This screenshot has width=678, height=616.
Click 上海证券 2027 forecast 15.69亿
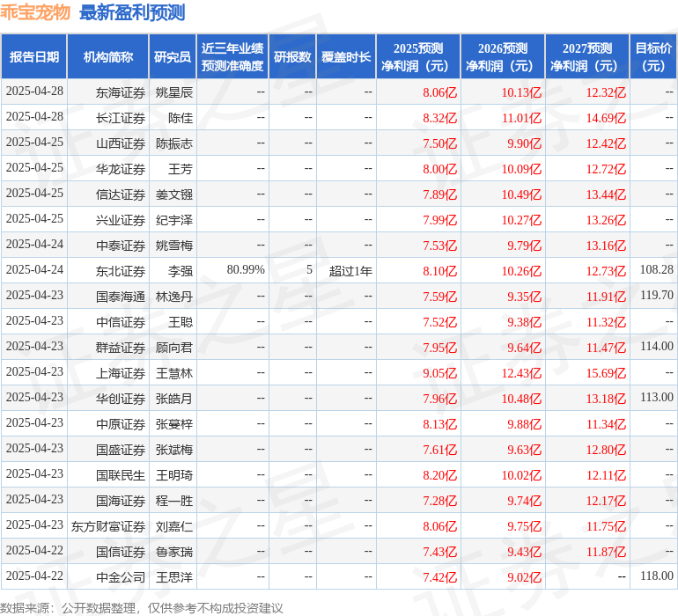coord(606,373)
